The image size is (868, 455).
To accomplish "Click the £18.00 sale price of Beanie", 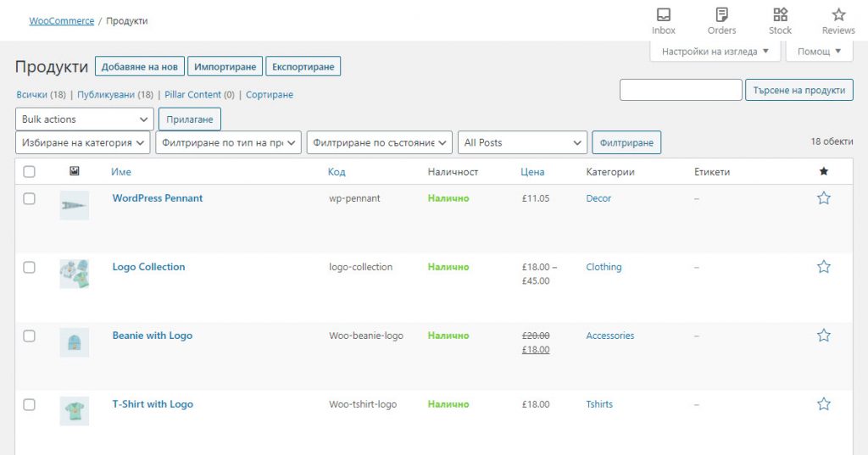I will (x=536, y=349).
